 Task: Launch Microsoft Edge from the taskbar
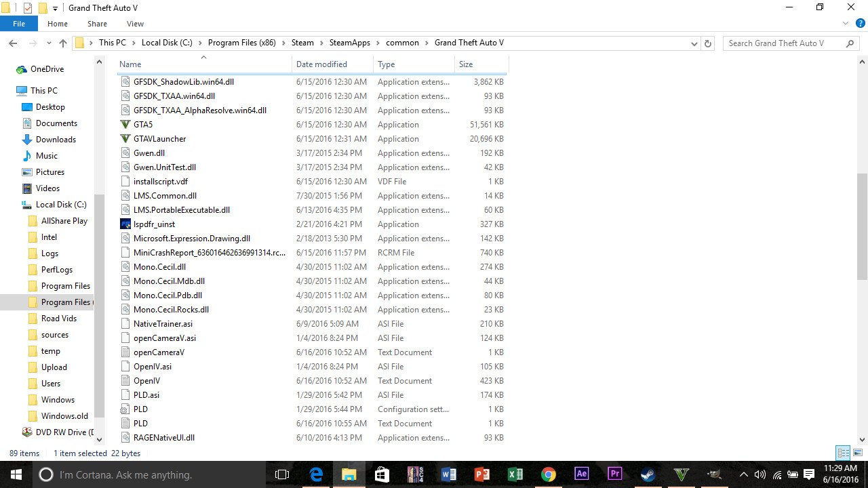316,474
